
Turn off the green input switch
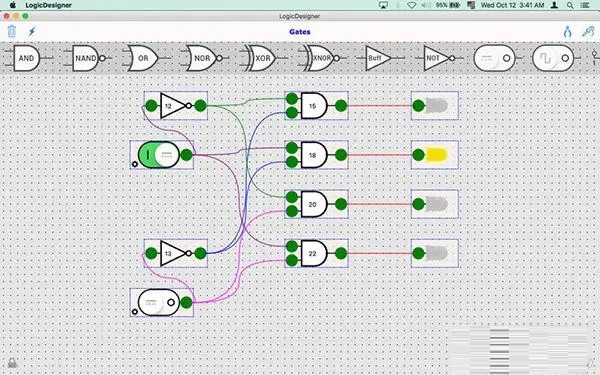(158, 155)
